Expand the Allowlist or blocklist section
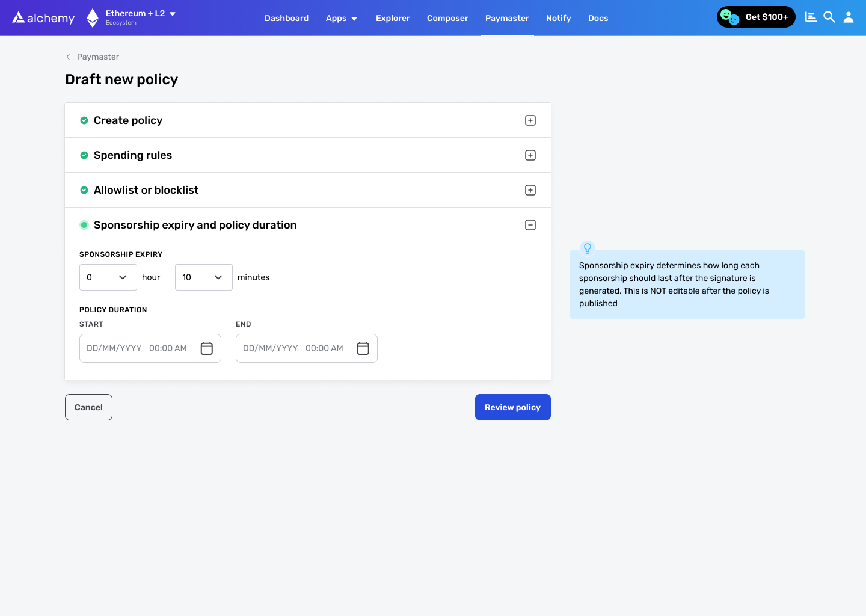The height and width of the screenshot is (616, 866). 530,190
